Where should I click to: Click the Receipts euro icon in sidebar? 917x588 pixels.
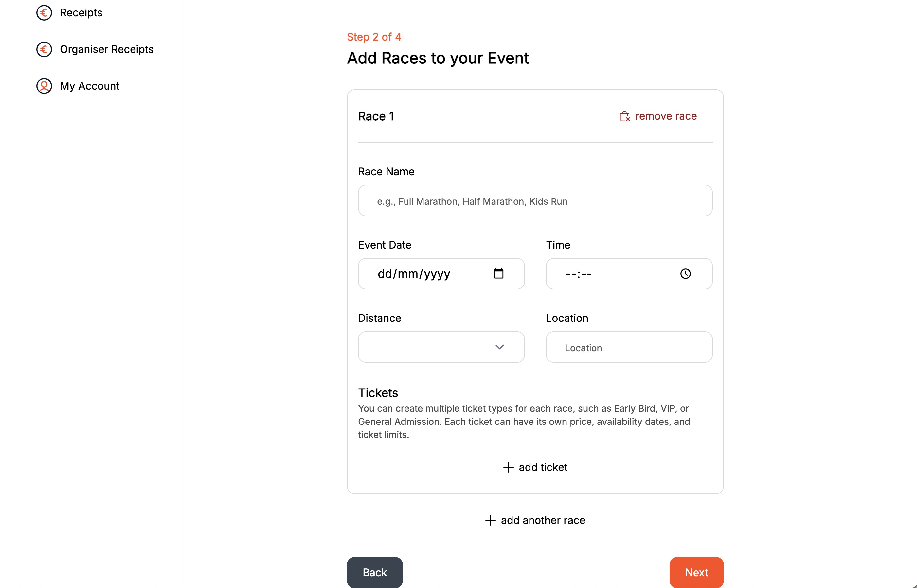[x=44, y=13]
